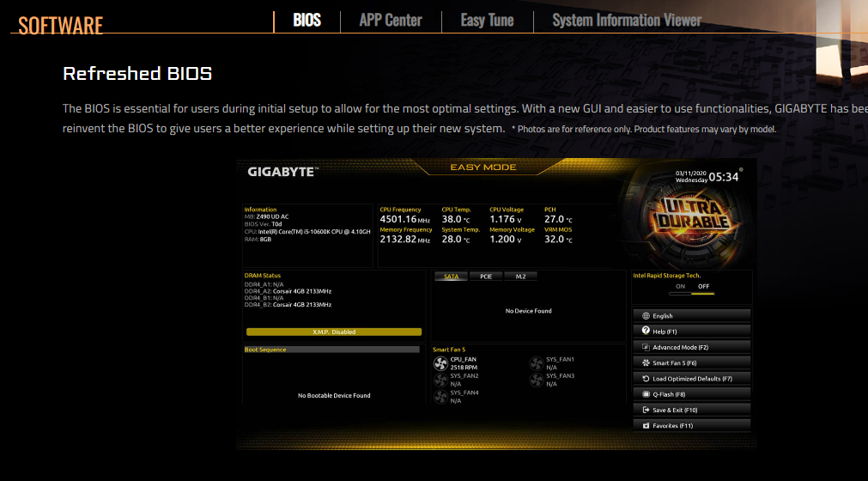
Task: Switch to Advanced Mode (F2)
Action: pyautogui.click(x=691, y=348)
